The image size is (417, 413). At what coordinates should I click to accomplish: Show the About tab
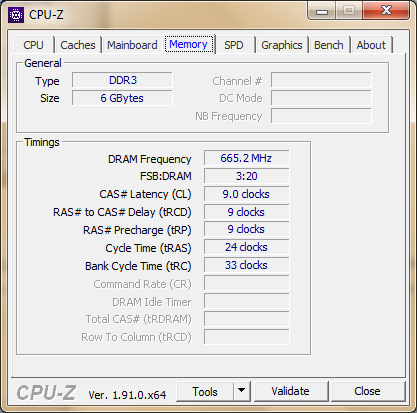point(371,45)
